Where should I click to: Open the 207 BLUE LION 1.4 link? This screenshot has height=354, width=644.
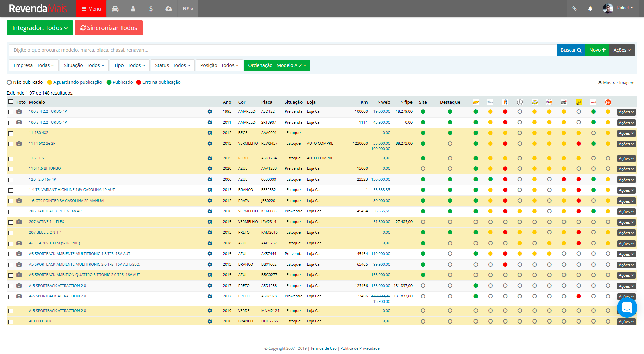tap(45, 232)
